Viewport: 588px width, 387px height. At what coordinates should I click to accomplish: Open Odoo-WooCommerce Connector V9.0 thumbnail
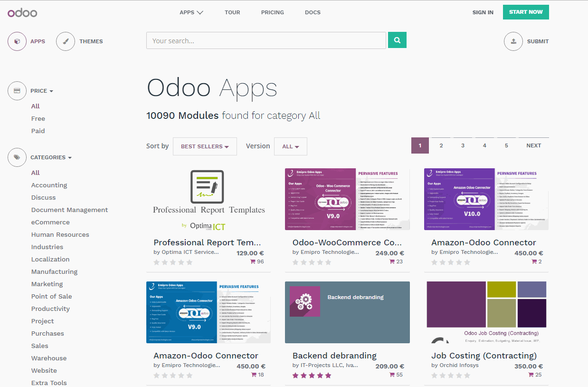click(x=347, y=199)
